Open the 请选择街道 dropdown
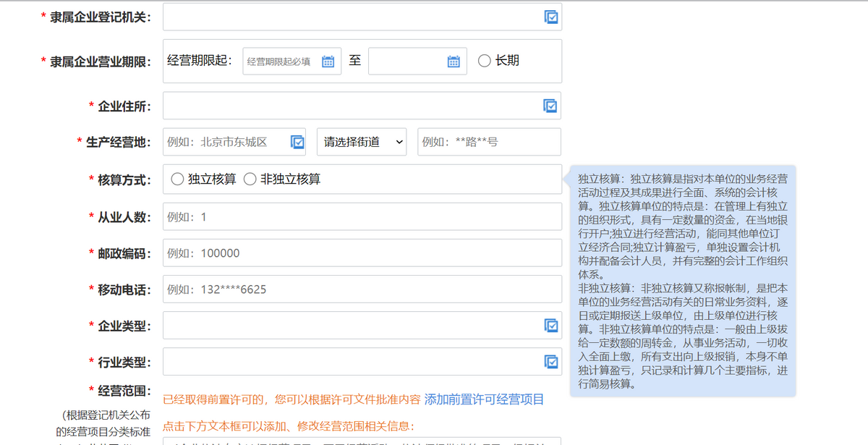The image size is (868, 445). pyautogui.click(x=359, y=141)
